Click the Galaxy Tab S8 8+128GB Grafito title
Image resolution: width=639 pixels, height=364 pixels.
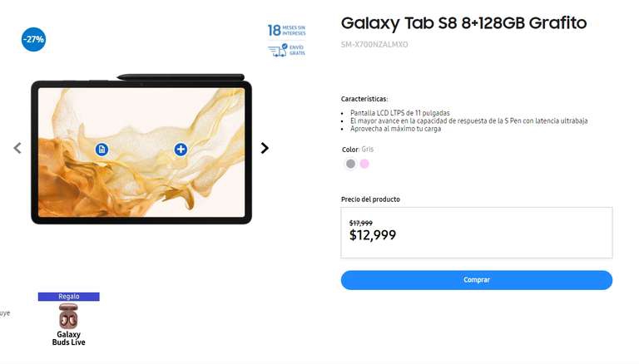(x=463, y=23)
